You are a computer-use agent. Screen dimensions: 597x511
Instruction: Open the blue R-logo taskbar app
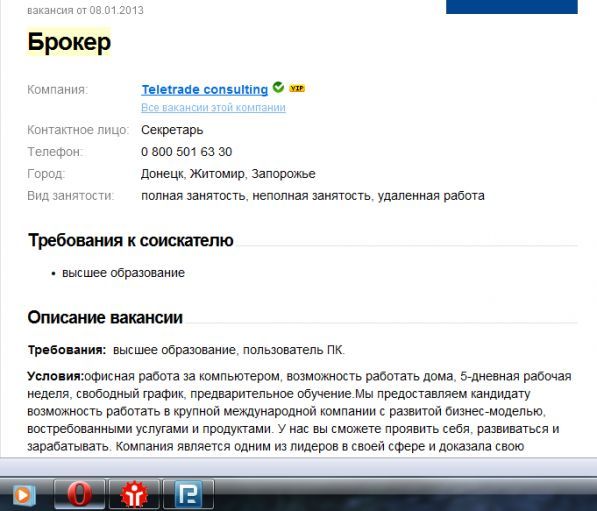[x=188, y=494]
